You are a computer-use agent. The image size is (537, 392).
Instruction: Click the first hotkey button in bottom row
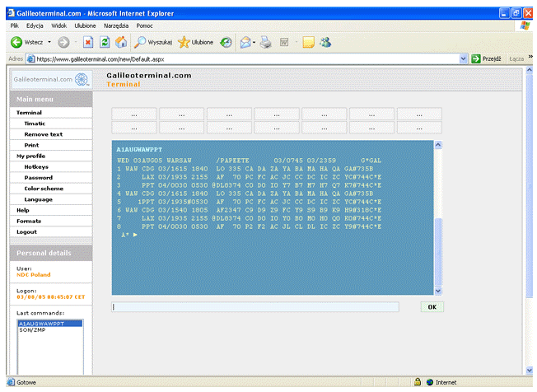[x=134, y=128]
